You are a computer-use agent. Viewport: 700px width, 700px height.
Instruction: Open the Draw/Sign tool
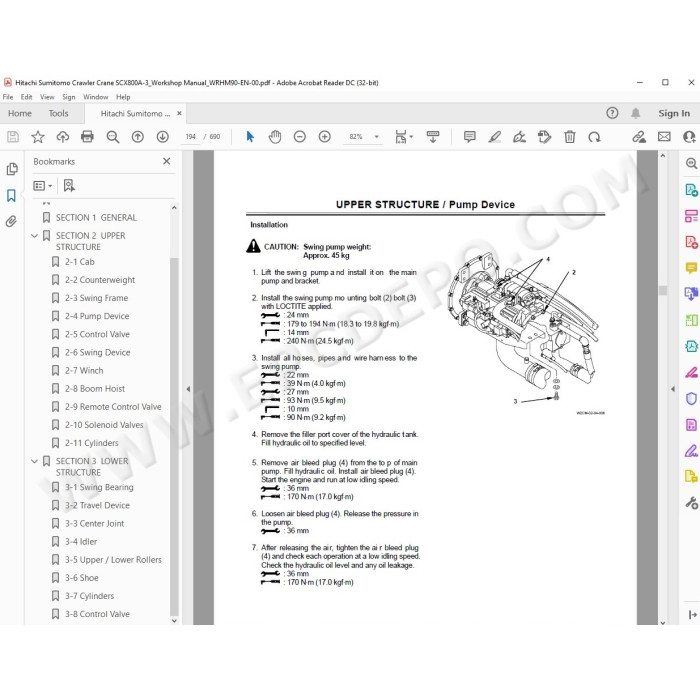coord(520,137)
